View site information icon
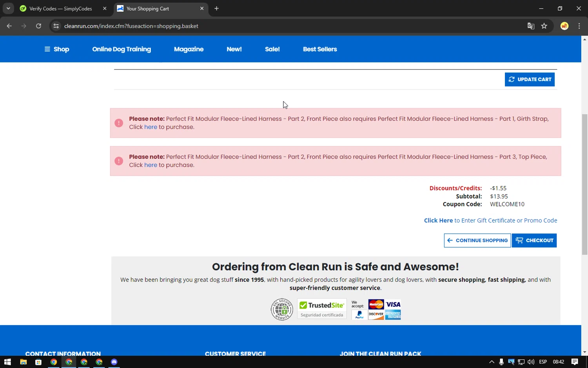Screen dimensions: 588x368 56,26
